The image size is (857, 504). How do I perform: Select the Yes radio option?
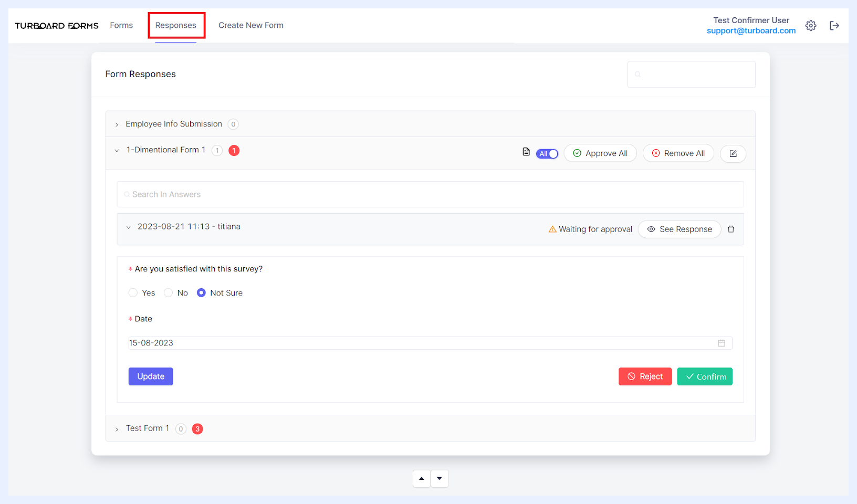pos(133,293)
